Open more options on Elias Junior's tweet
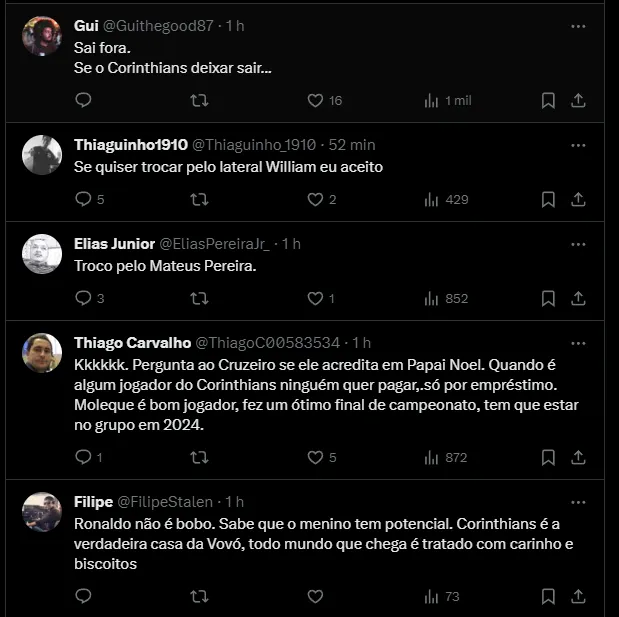This screenshot has width=619, height=617. tap(578, 244)
